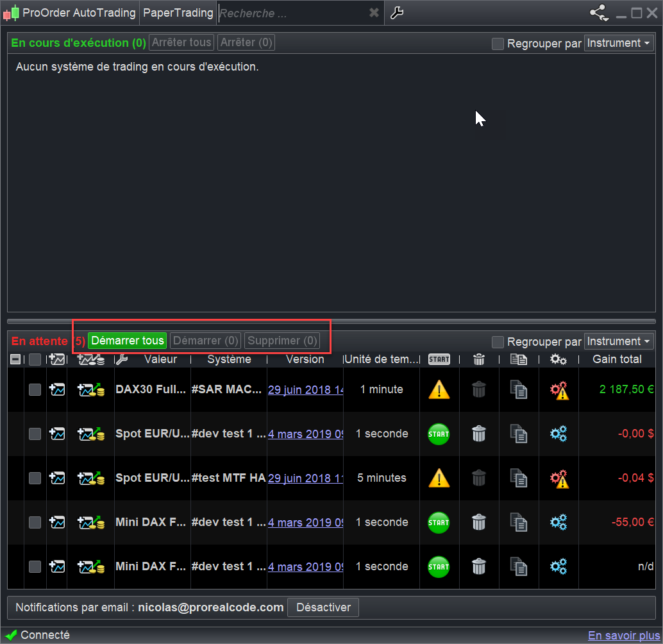Click the Arrêter tous button
Screen dimensions: 663x644
pos(181,42)
